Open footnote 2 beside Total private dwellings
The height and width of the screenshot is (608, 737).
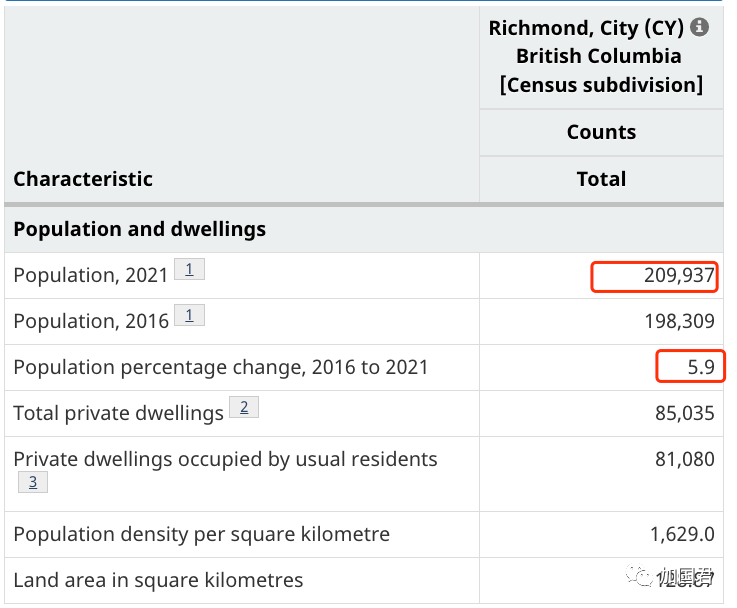(244, 407)
